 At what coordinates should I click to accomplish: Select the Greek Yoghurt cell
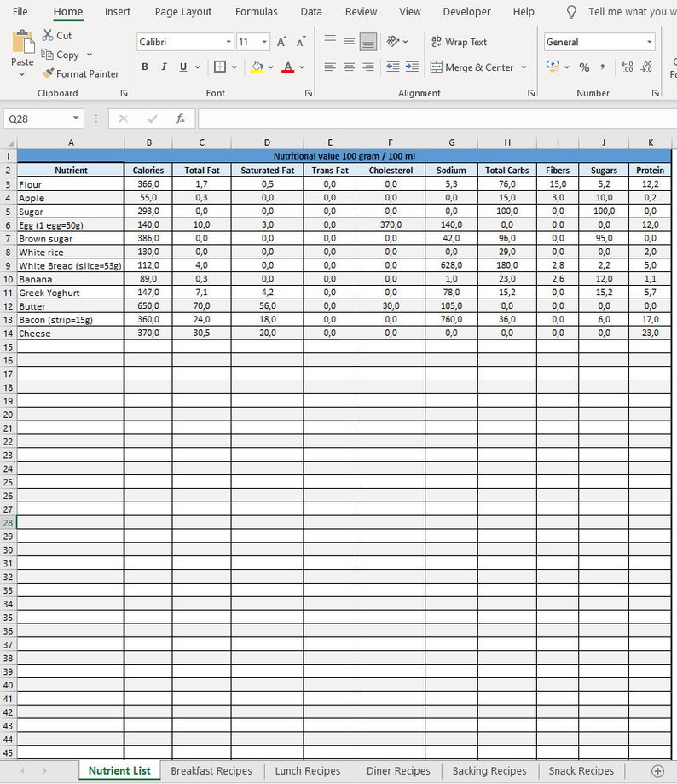71,293
